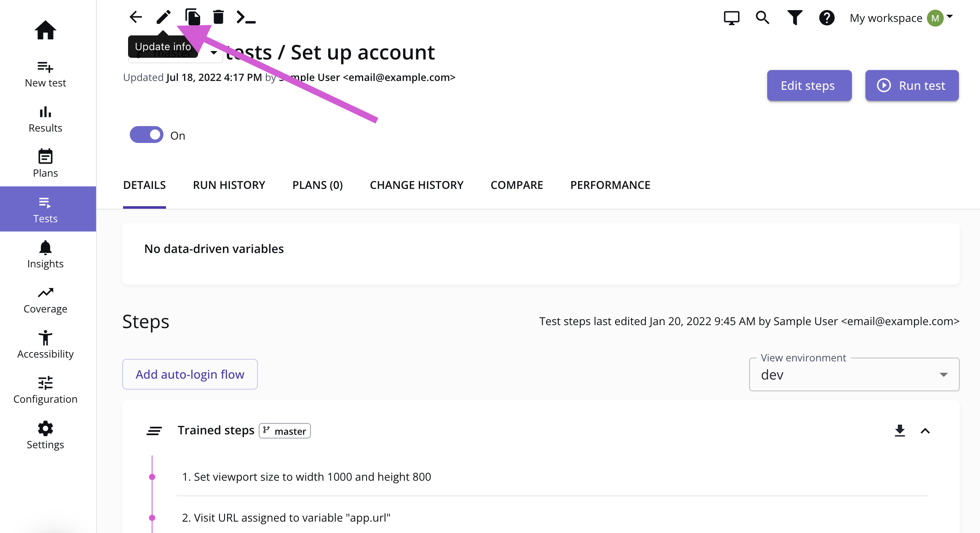Click the pencil Update info icon

(163, 17)
